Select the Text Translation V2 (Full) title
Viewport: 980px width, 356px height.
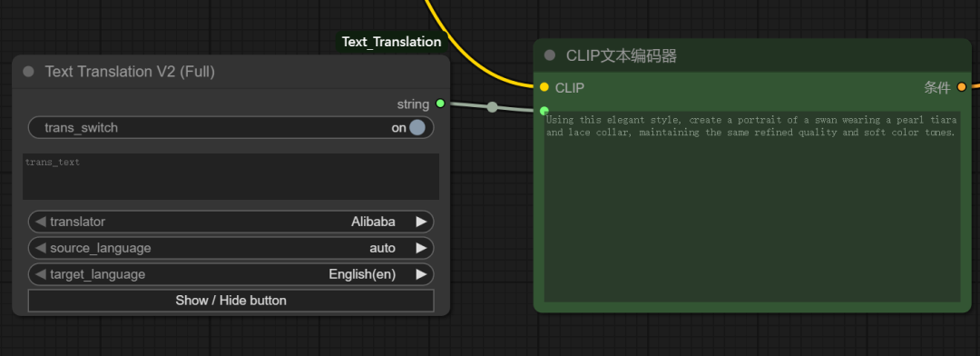coord(130,72)
